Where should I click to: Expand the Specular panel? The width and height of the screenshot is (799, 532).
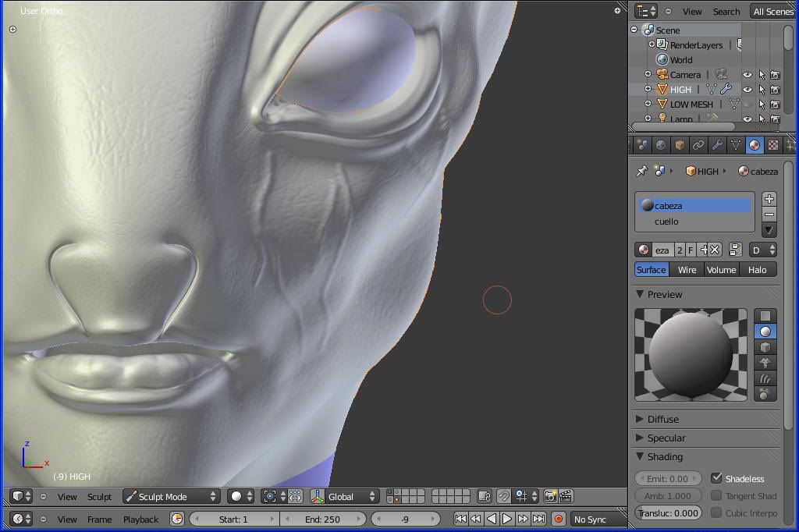(x=666, y=438)
